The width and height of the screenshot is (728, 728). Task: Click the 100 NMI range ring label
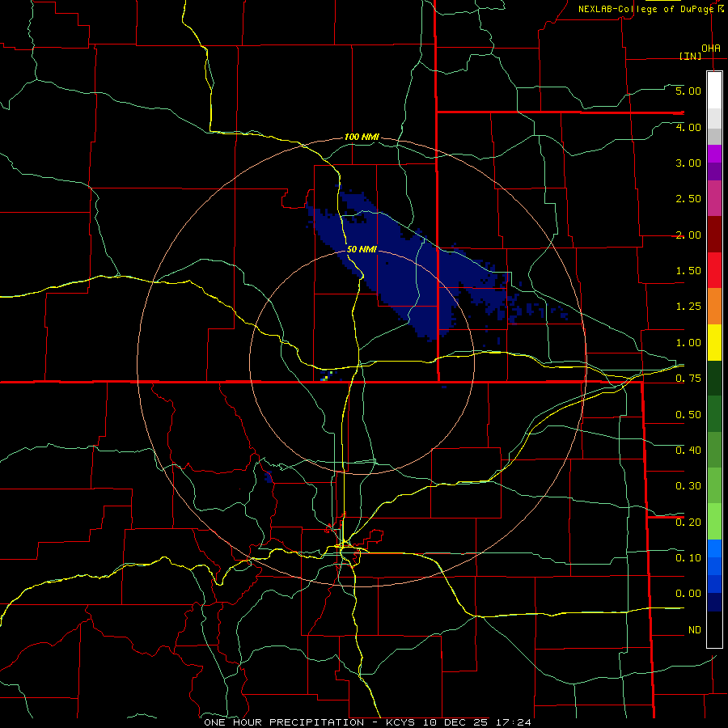pos(362,137)
